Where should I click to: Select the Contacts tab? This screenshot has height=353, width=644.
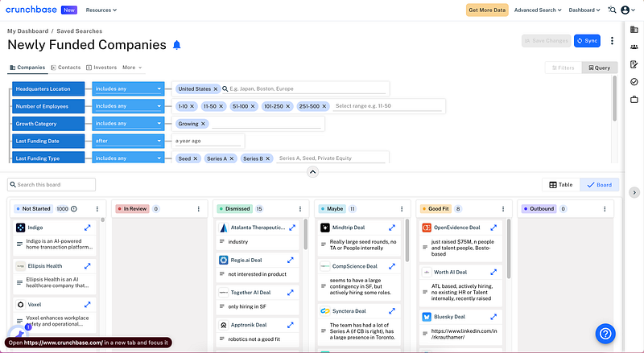point(66,68)
